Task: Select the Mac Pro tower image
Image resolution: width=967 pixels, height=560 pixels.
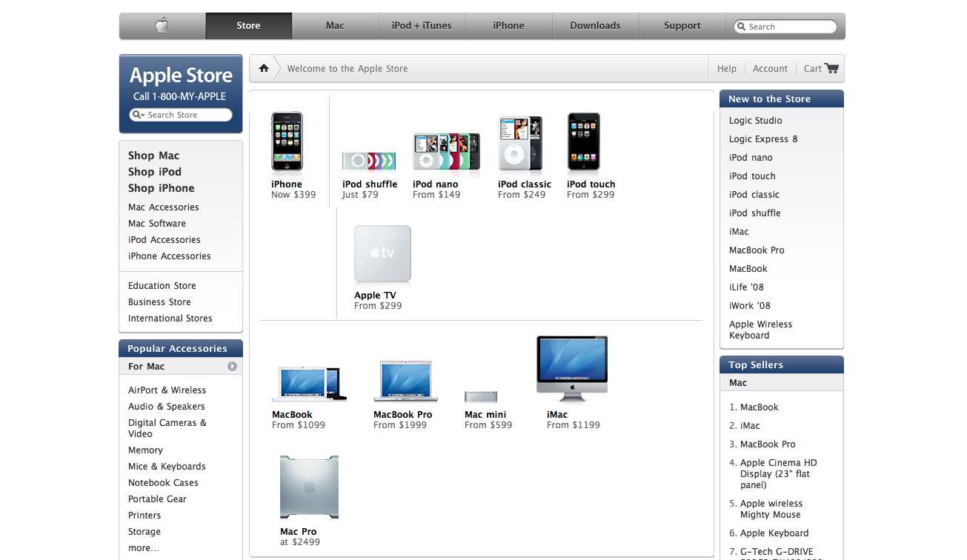Action: pos(309,487)
